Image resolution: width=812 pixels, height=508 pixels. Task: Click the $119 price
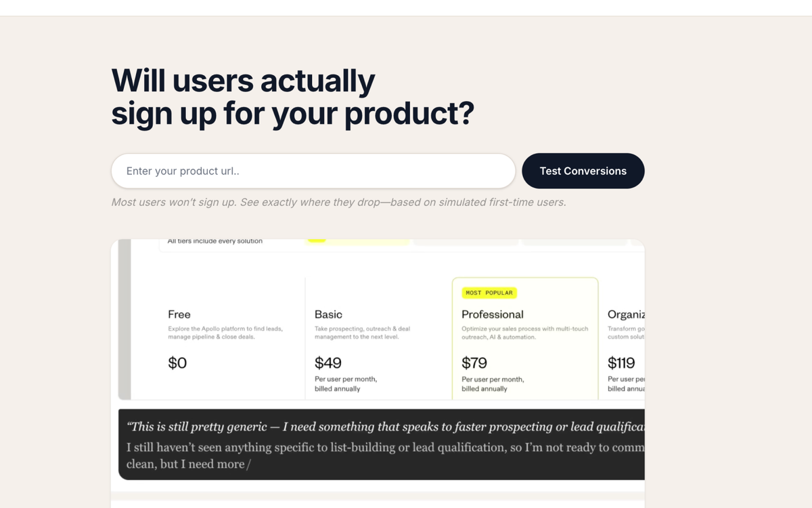pyautogui.click(x=621, y=363)
